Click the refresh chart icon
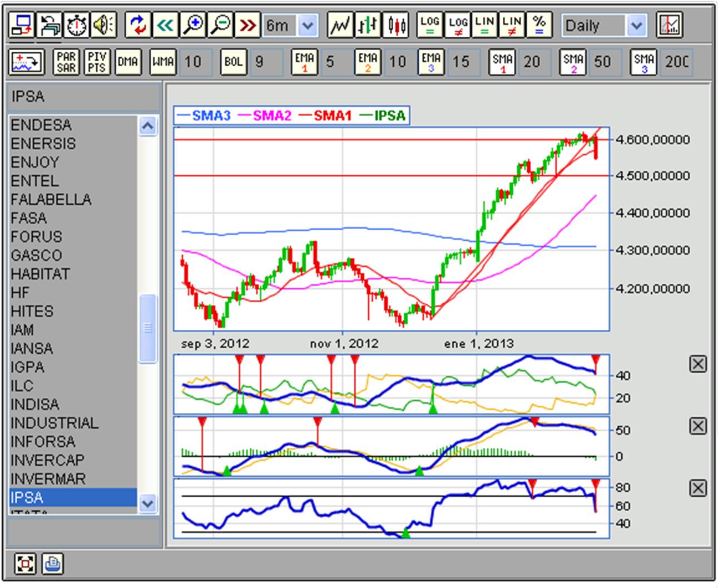Image resolution: width=718 pixels, height=588 pixels. [137, 25]
